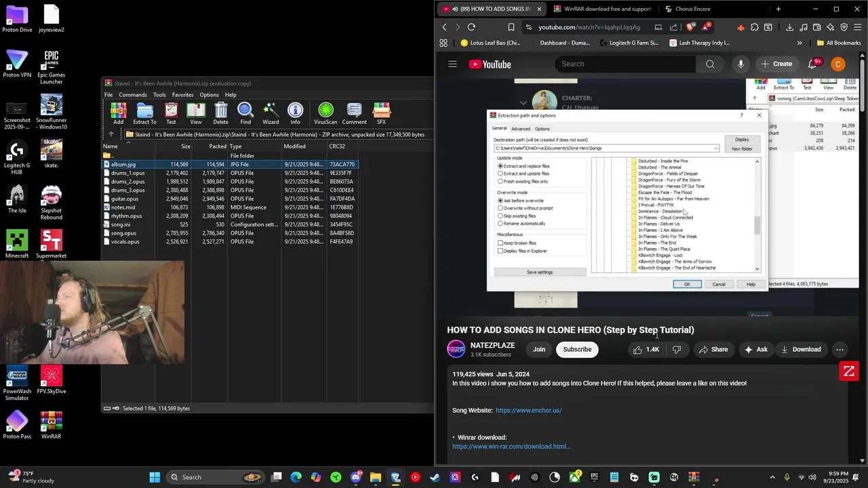Open the enchor.us link in description
The image size is (868, 488).
(528, 410)
